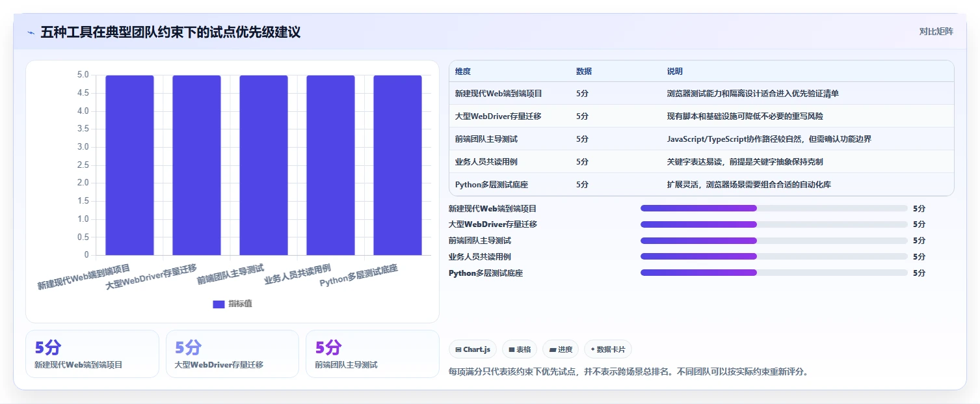Click the 业务人员共读用例 chart bar
Screen dimensions: 980x404
tap(330, 165)
